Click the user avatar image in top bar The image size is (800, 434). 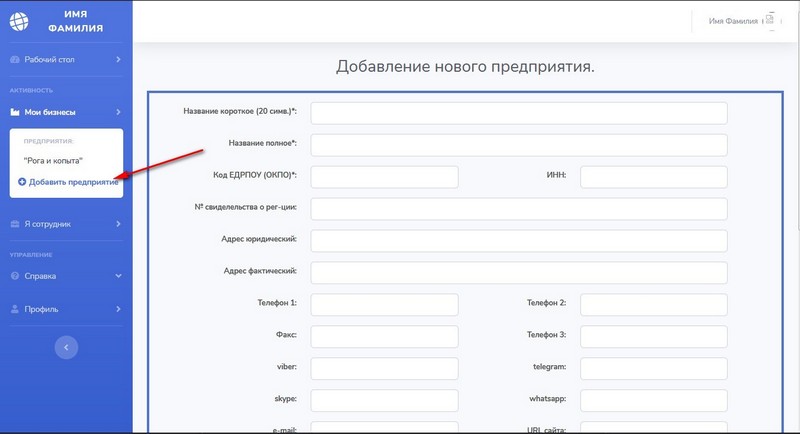click(x=769, y=21)
